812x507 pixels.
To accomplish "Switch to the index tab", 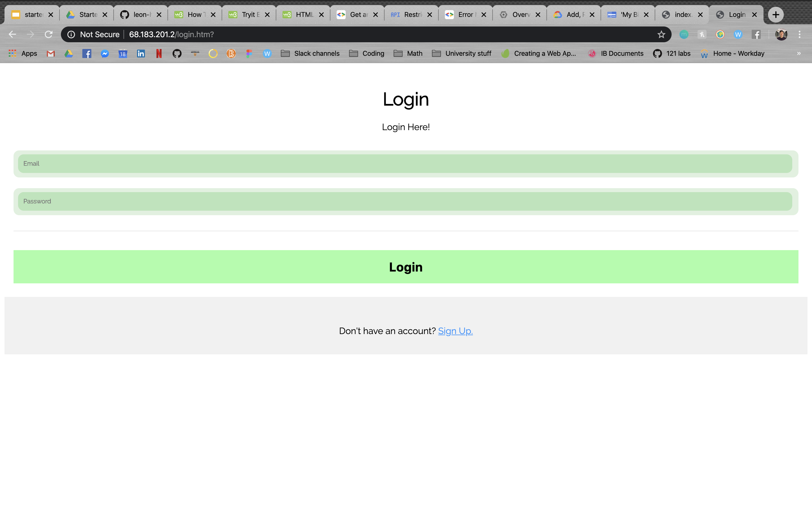I will click(x=681, y=14).
